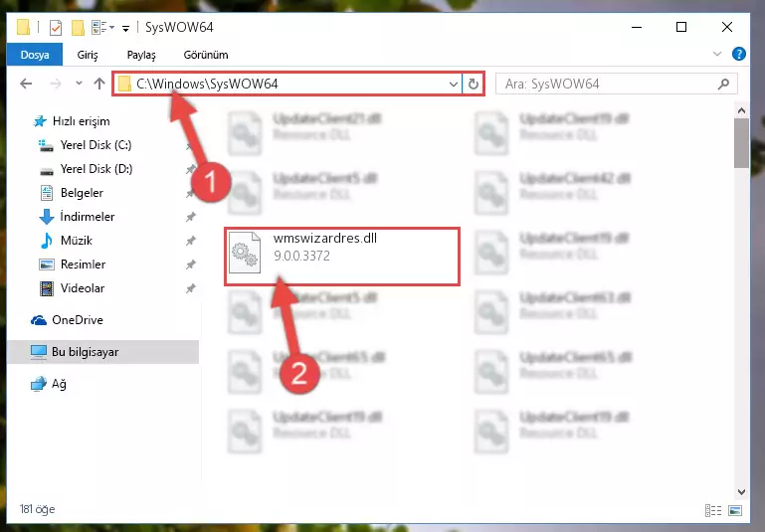Image resolution: width=765 pixels, height=532 pixels.
Task: Expand the ribbon with the chevron
Action: pos(717,54)
